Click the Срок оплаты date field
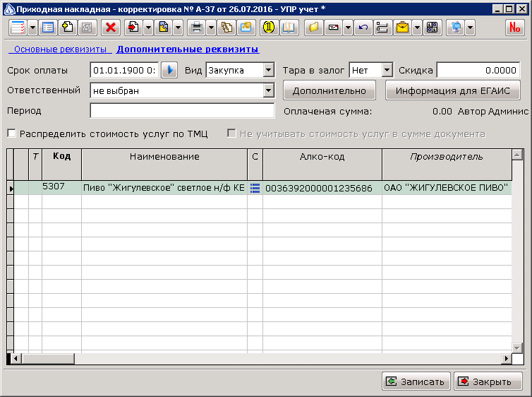This screenshot has height=397, width=532. tap(124, 71)
